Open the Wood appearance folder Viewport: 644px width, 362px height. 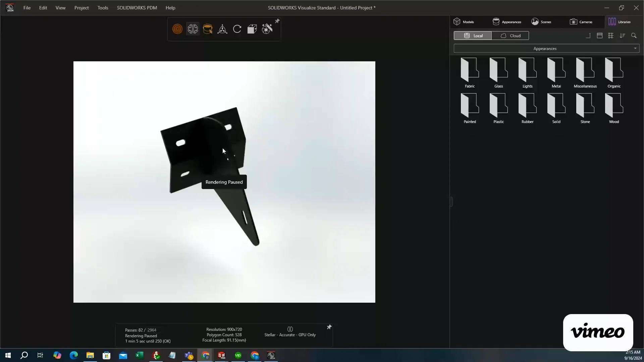click(x=614, y=108)
